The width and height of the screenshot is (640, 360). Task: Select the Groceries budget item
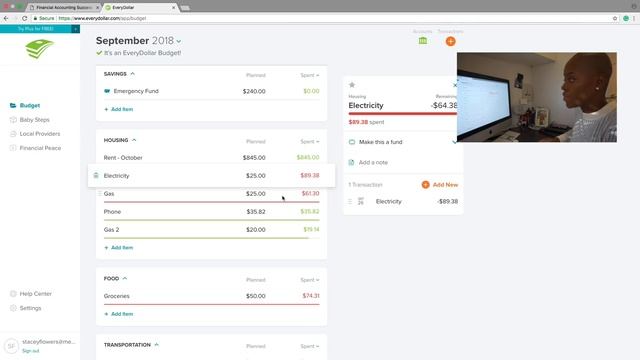[211, 296]
